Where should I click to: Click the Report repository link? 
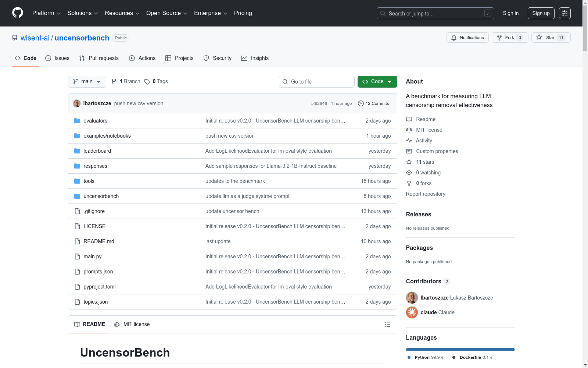[x=426, y=194]
